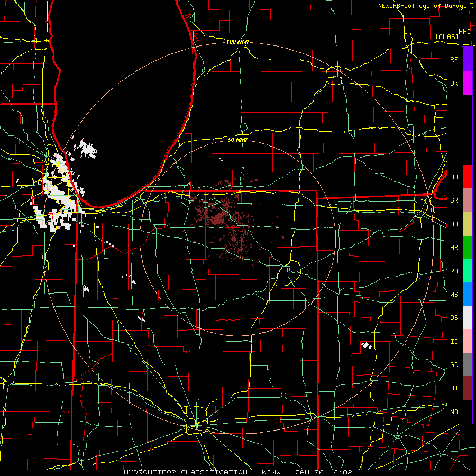
Task: Select the dusty-pink GR legend swatch
Action: click(x=467, y=200)
